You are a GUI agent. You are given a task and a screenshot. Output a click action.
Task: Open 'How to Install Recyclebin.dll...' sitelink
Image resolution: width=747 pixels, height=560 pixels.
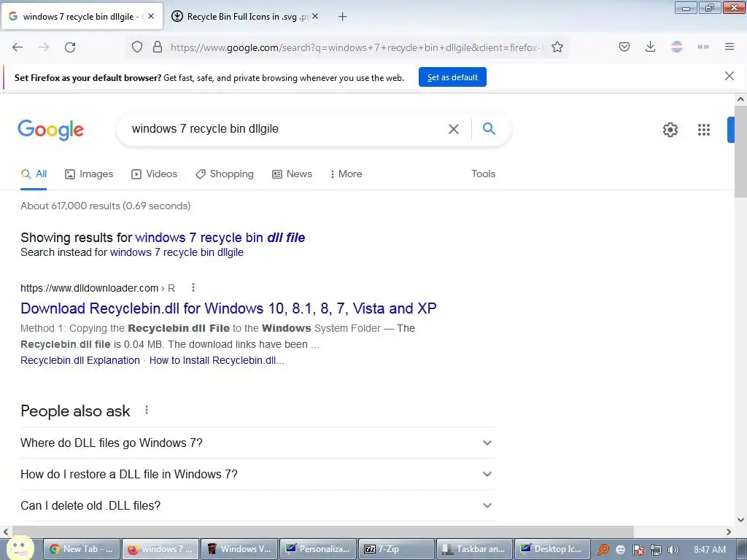coord(217,360)
